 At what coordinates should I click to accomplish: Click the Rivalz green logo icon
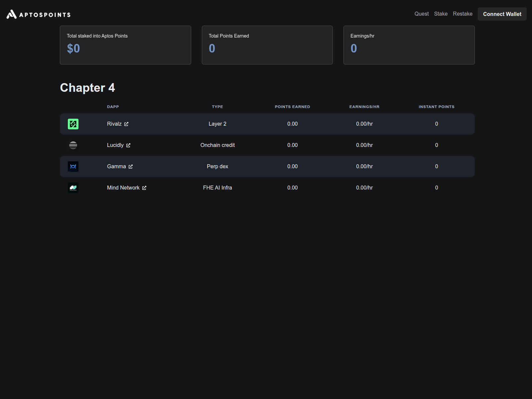coord(73,124)
